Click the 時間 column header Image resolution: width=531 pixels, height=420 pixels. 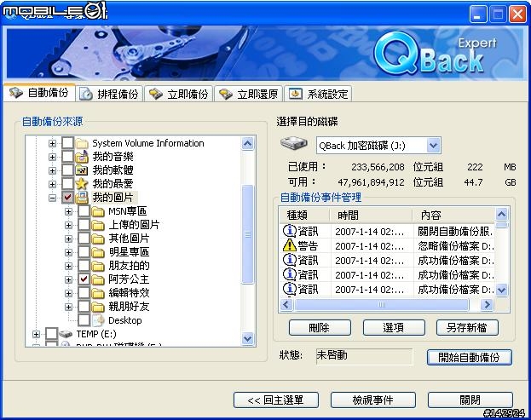(371, 216)
